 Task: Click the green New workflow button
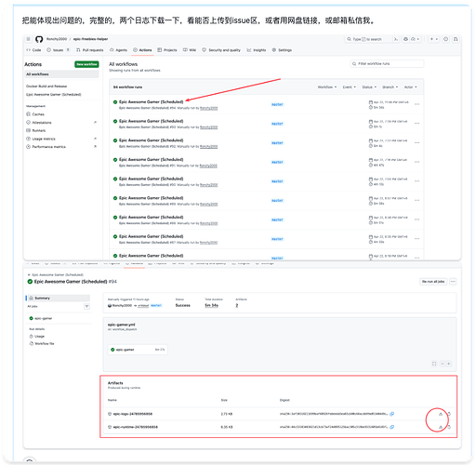pyautogui.click(x=86, y=64)
